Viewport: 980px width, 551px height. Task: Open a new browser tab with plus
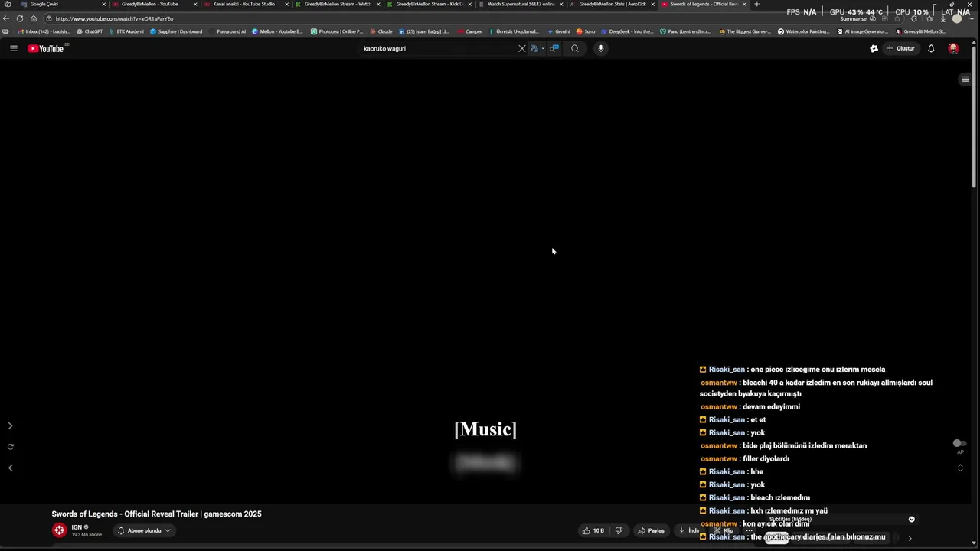(757, 4)
